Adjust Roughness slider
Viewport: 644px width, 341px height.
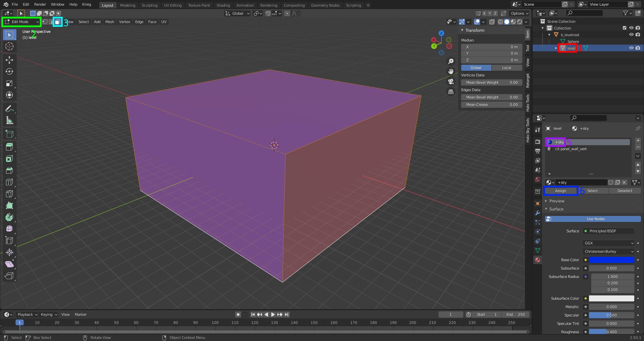click(x=611, y=332)
